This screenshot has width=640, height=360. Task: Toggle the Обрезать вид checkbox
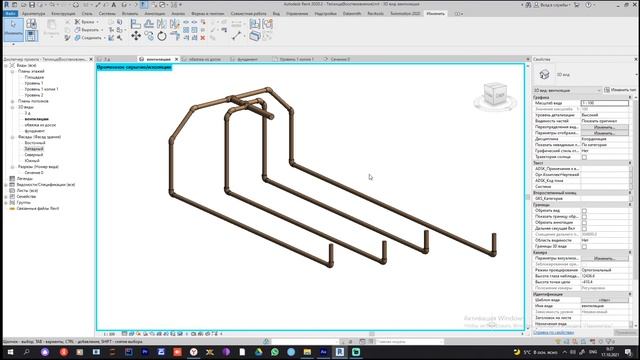tap(584, 211)
